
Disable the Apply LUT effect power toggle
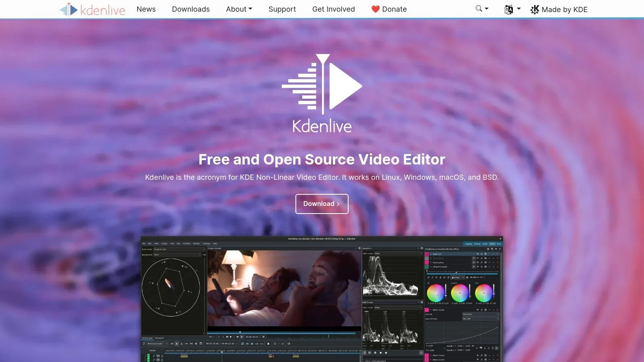tap(478, 254)
